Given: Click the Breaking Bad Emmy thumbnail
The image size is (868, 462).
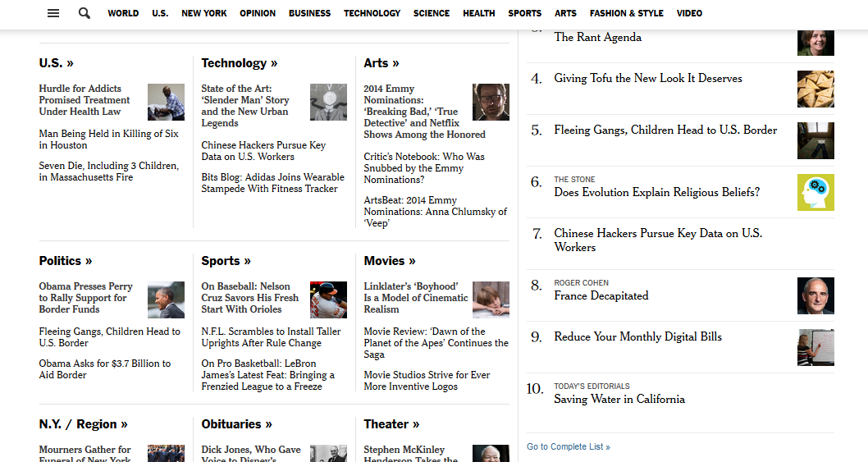Looking at the screenshot, I should pos(491,102).
